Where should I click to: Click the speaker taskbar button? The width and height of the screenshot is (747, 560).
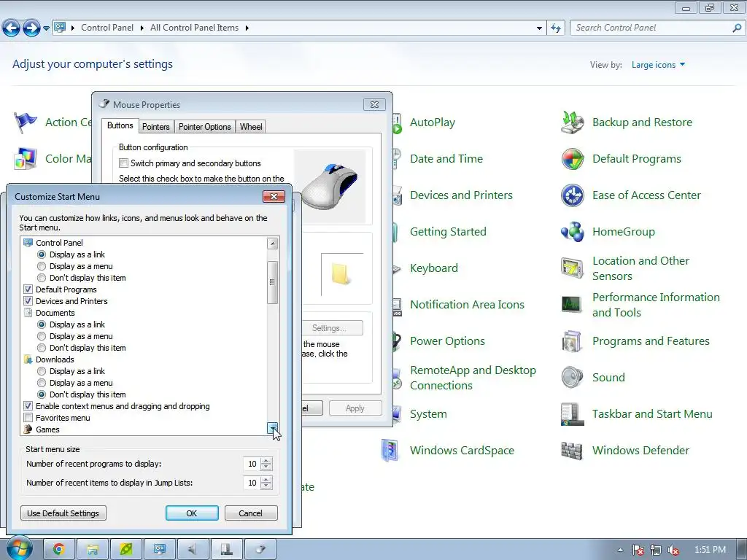193,550
